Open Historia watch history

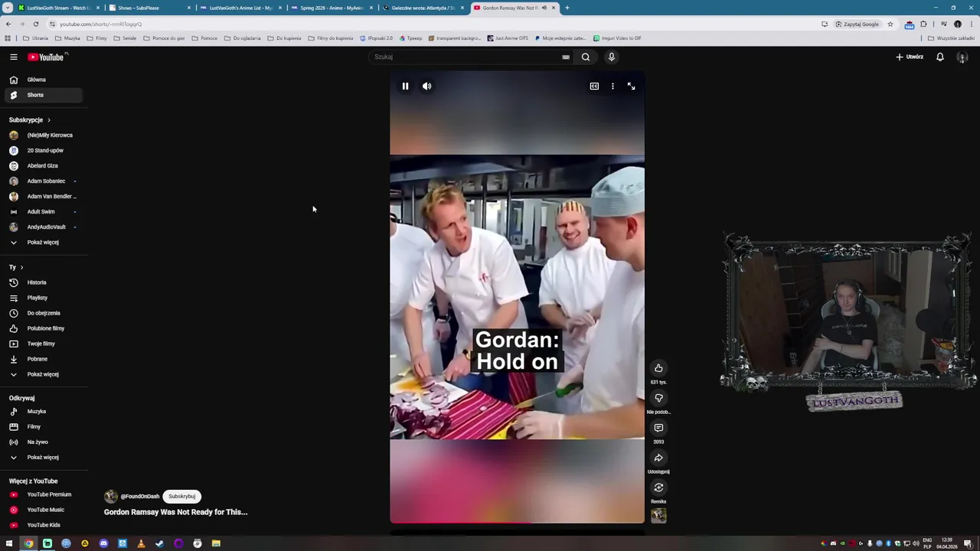pos(43,282)
